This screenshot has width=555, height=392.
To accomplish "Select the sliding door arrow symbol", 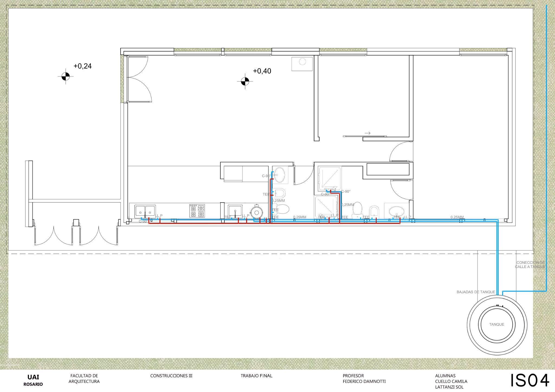I will tap(367, 133).
